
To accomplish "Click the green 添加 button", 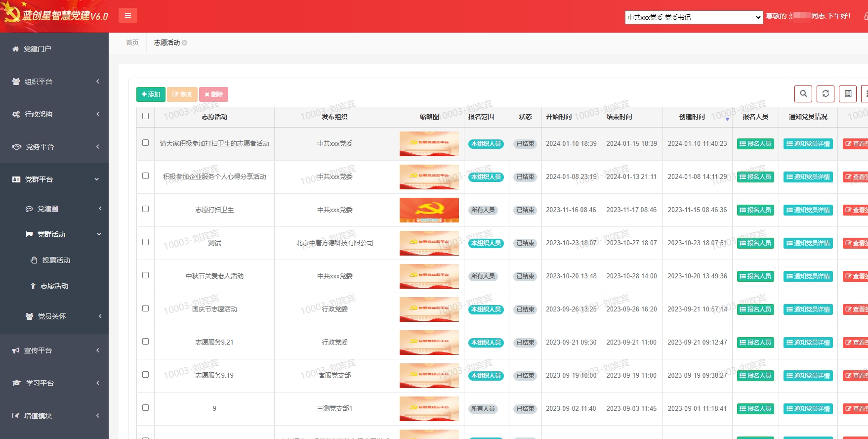I will pos(151,94).
